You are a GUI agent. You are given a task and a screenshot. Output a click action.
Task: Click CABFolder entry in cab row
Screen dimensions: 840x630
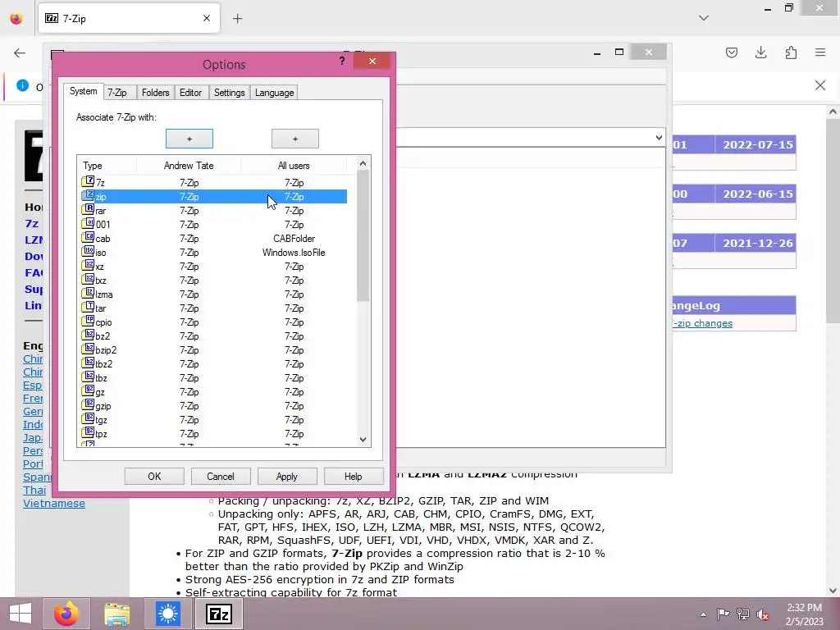(294, 239)
